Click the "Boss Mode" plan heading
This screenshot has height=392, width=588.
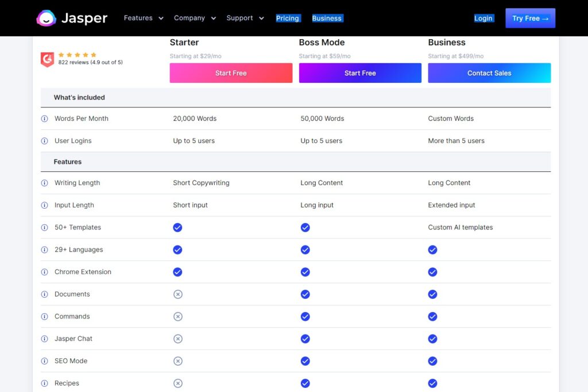[x=322, y=43]
